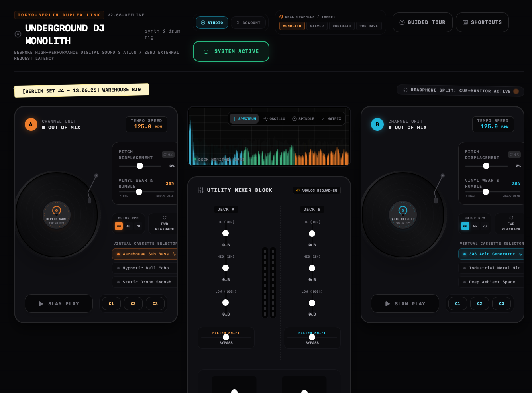532x393 pixels.
Task: Select Deep Ambient Space cassette
Action: 491,282
